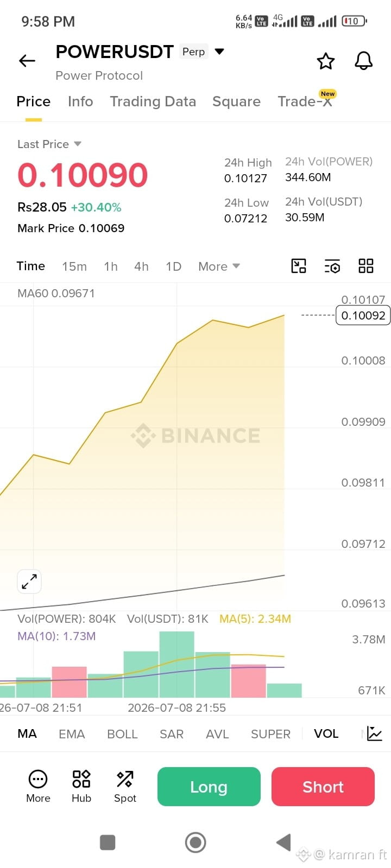Tap the back arrow icon
This screenshot has height=868, width=391.
[x=27, y=61]
